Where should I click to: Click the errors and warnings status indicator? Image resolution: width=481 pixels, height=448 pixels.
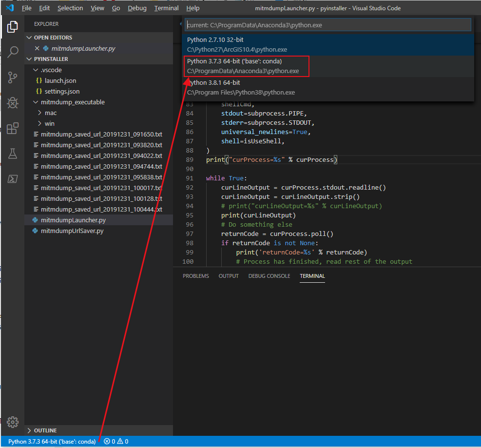coord(116,441)
